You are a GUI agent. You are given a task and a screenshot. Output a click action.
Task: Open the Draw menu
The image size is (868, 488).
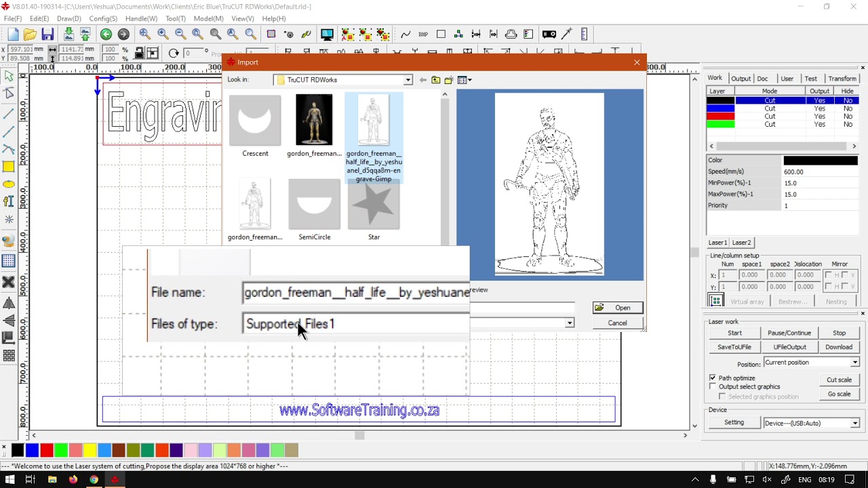68,19
